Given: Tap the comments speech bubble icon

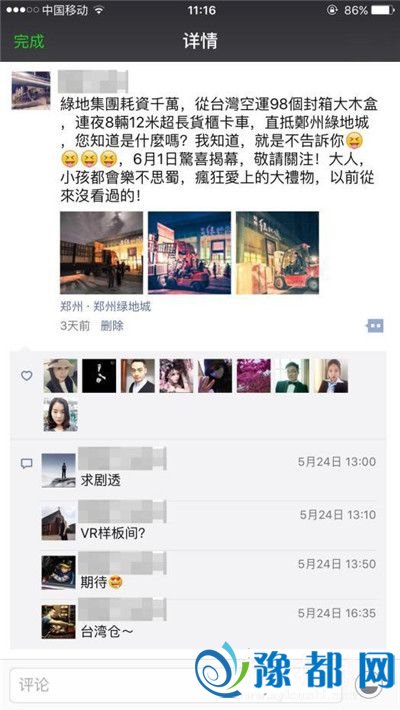Looking at the screenshot, I should [27, 463].
